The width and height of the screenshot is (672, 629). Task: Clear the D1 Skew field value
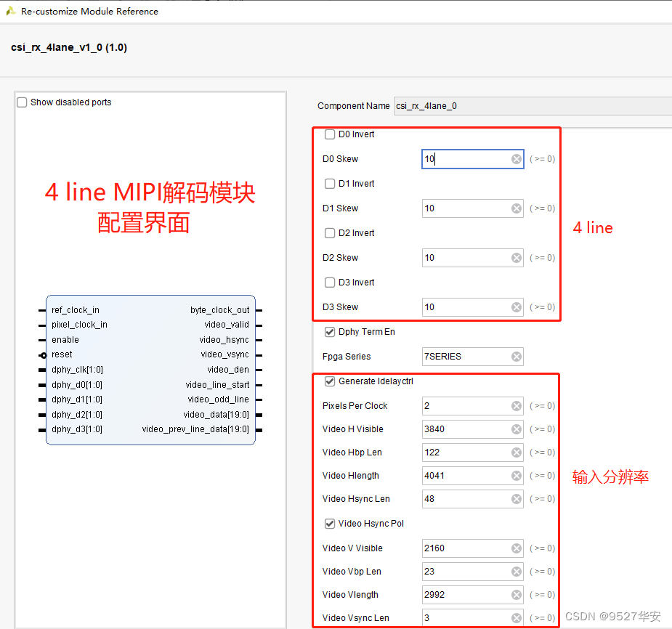click(517, 208)
